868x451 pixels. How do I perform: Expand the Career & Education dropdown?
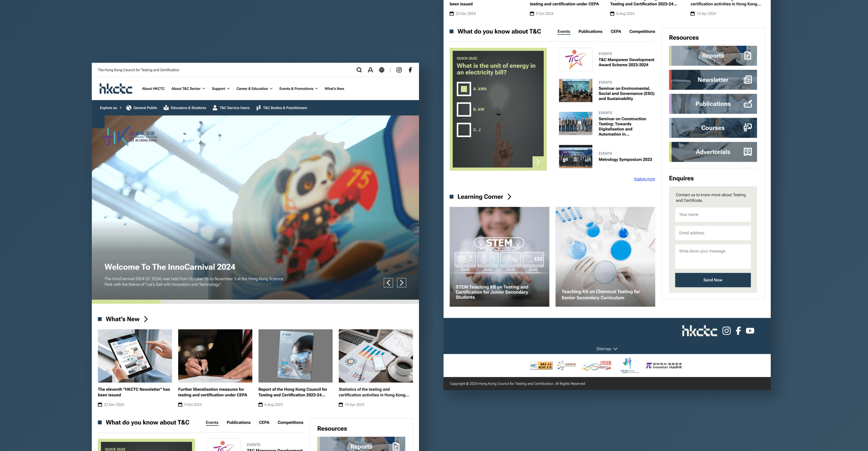coord(254,89)
